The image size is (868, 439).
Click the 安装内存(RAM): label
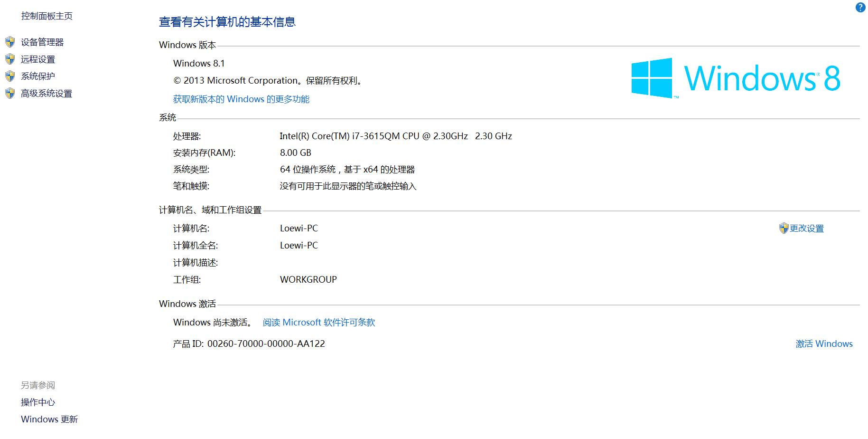[x=204, y=153]
